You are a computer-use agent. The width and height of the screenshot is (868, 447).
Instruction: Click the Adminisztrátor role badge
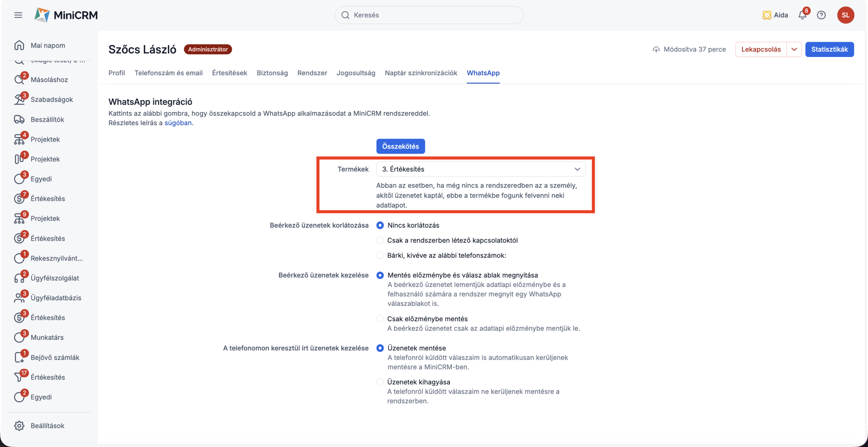click(x=208, y=50)
